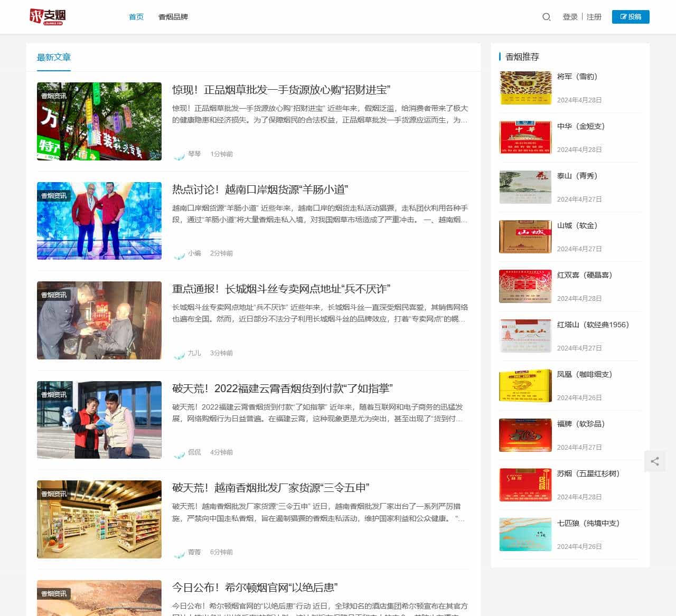Click thumbnail of 越南香烟批发厂家 article
676x616 pixels.
pos(99,519)
